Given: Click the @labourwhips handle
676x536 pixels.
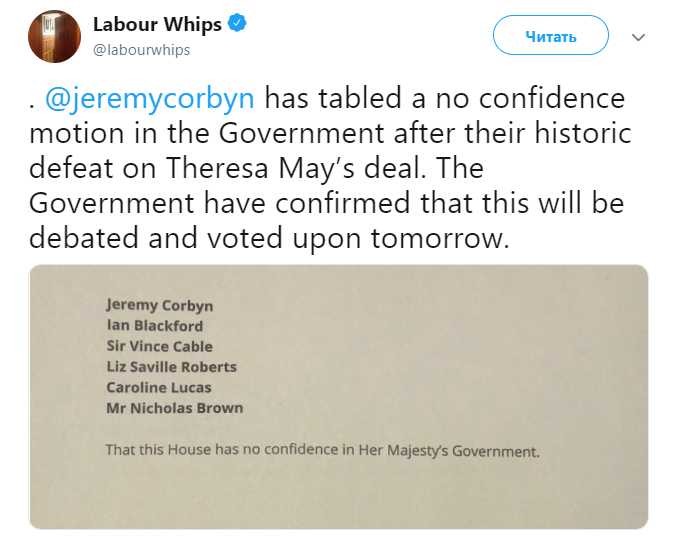Looking at the screenshot, I should 141,49.
